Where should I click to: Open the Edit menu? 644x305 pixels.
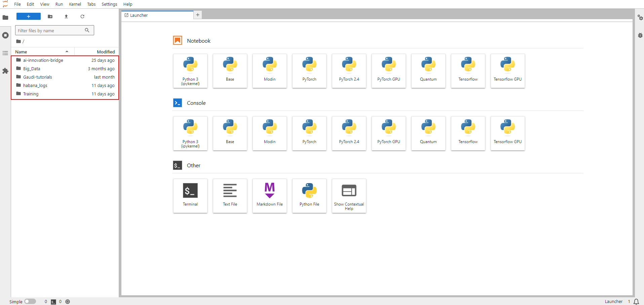point(30,4)
